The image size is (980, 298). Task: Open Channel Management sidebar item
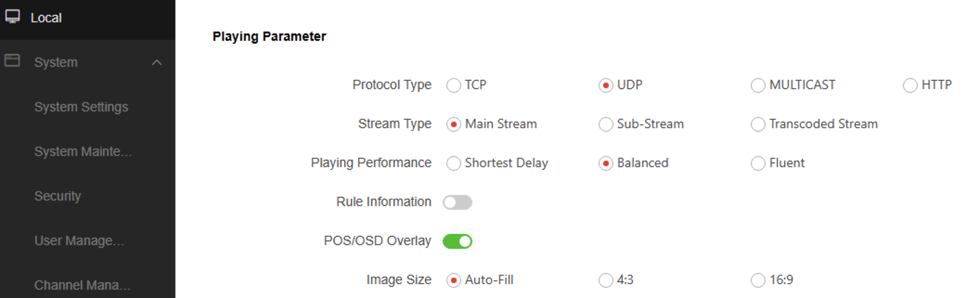coord(82,285)
